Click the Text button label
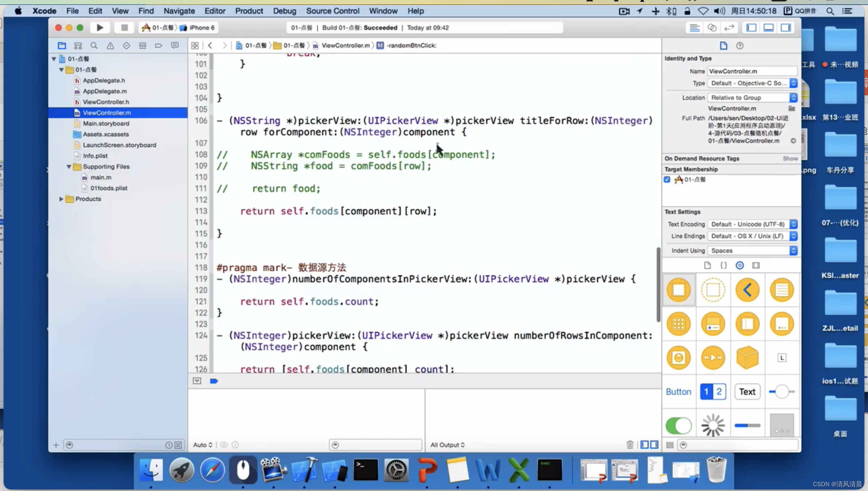This screenshot has width=868, height=491. tap(747, 391)
